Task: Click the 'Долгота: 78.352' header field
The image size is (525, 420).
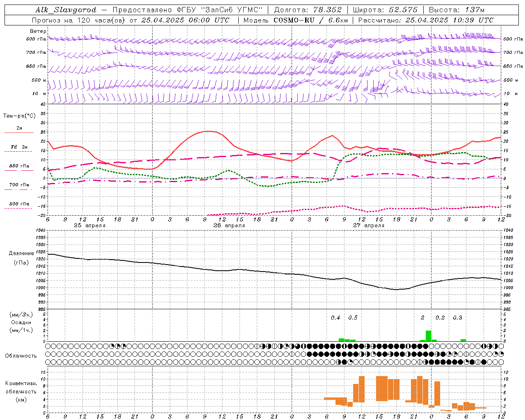Action: pos(308,10)
